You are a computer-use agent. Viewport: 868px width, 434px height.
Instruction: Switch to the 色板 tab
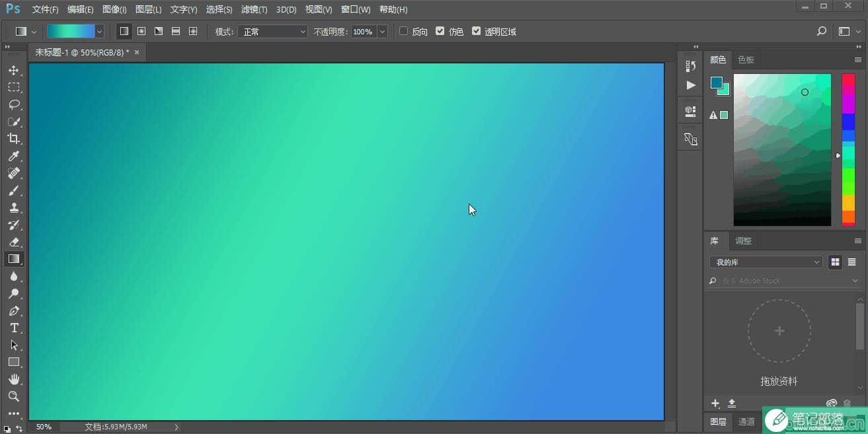click(x=746, y=59)
